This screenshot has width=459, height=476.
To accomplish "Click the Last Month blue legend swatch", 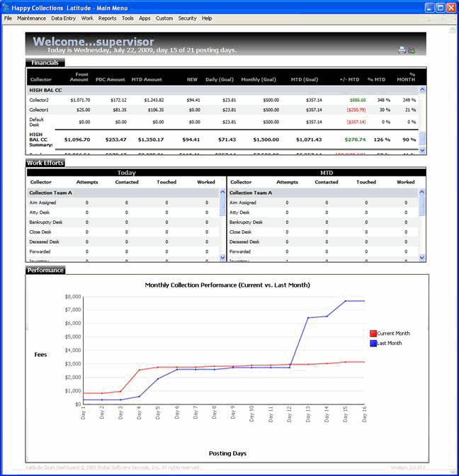I will point(373,344).
